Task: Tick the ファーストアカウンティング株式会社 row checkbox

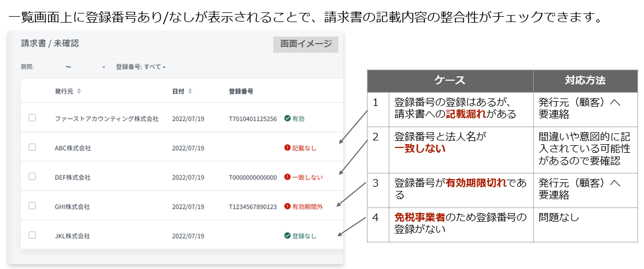Action: 32,118
